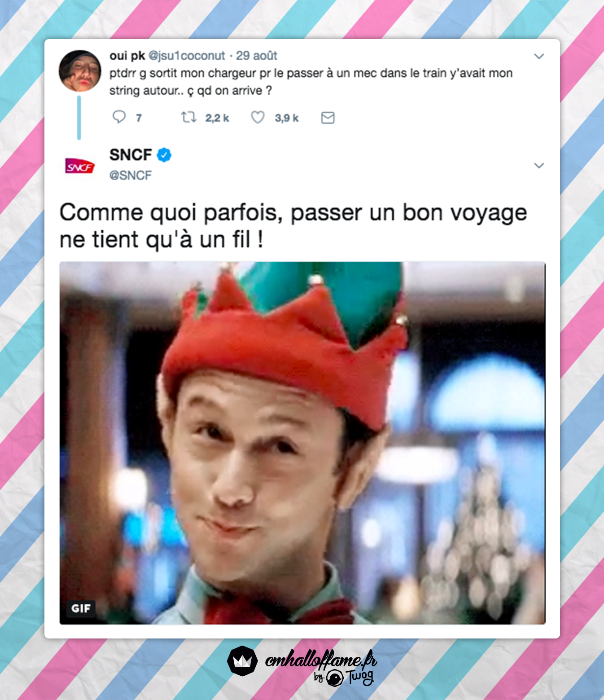The width and height of the screenshot is (604, 700).
Task: Click the envelope direct message icon
Action: [x=328, y=118]
